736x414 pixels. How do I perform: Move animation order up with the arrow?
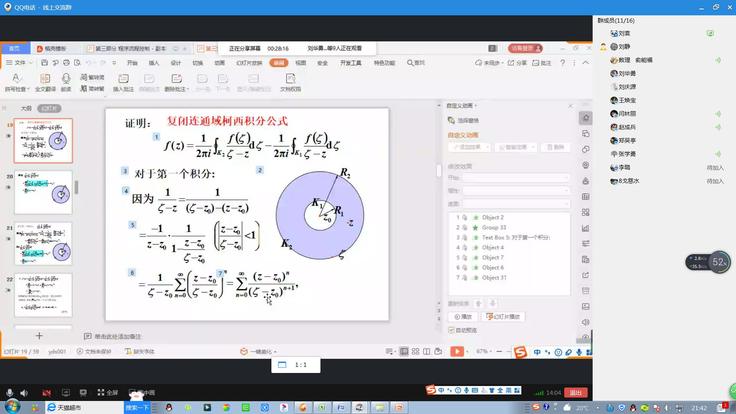tap(480, 302)
